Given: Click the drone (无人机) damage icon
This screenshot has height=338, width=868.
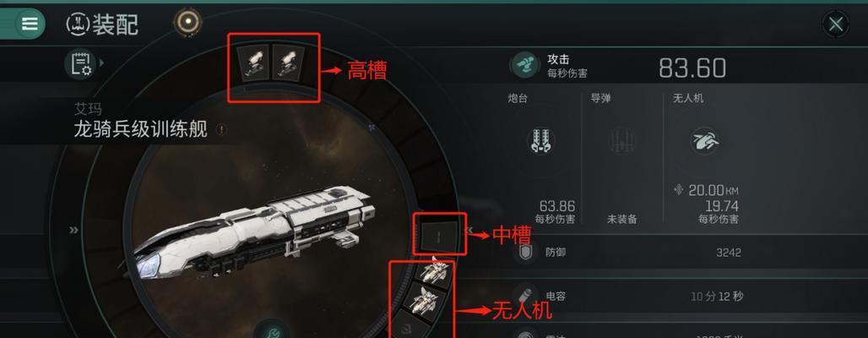Looking at the screenshot, I should point(705,140).
